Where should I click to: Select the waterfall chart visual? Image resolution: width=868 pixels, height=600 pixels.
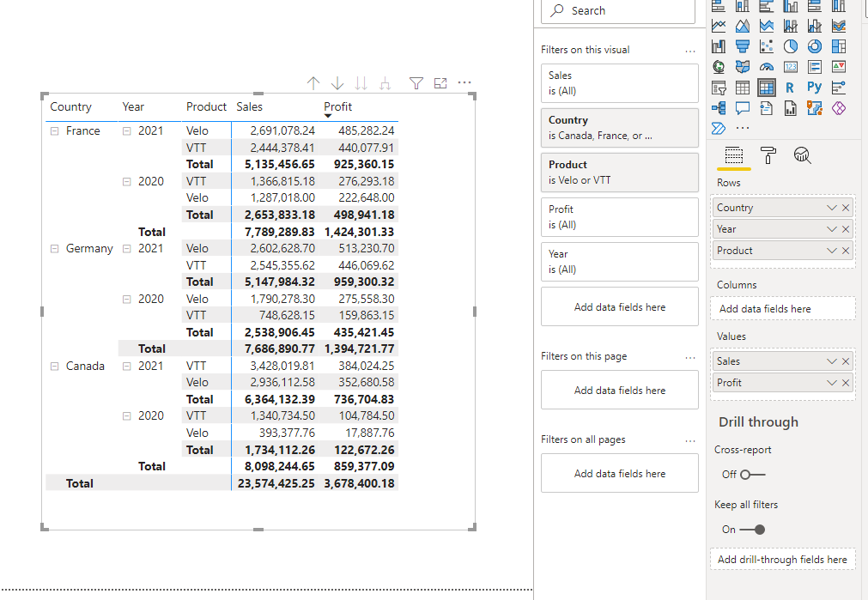tap(719, 46)
